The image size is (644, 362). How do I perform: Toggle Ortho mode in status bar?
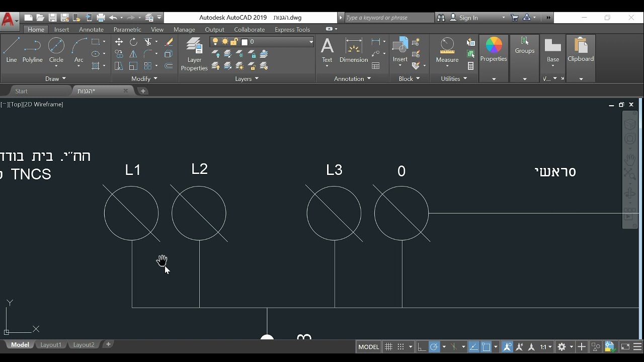tap(422, 347)
